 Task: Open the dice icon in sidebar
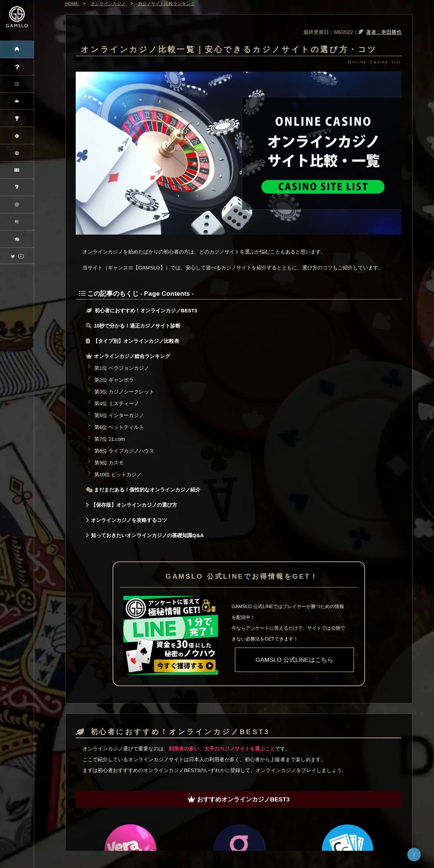[x=17, y=136]
